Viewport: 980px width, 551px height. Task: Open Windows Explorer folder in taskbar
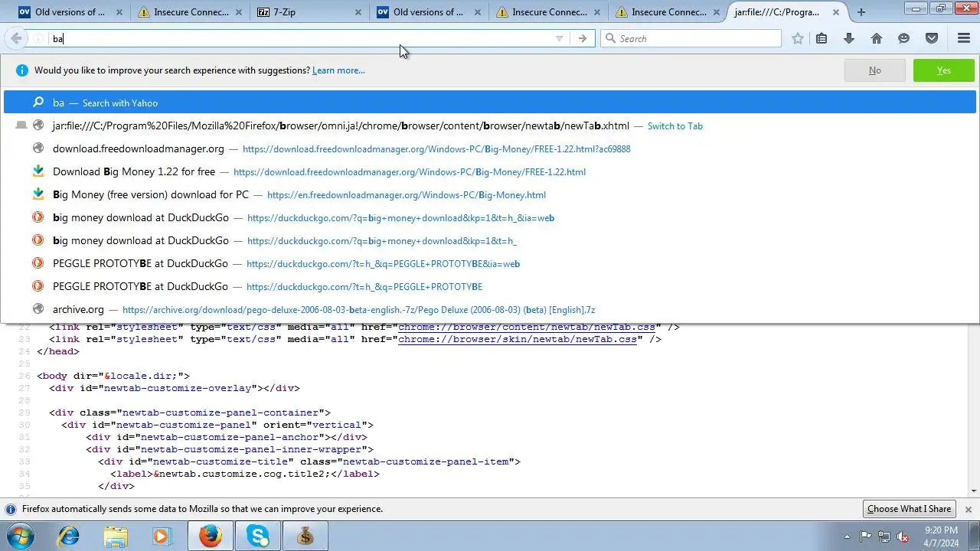(x=116, y=536)
